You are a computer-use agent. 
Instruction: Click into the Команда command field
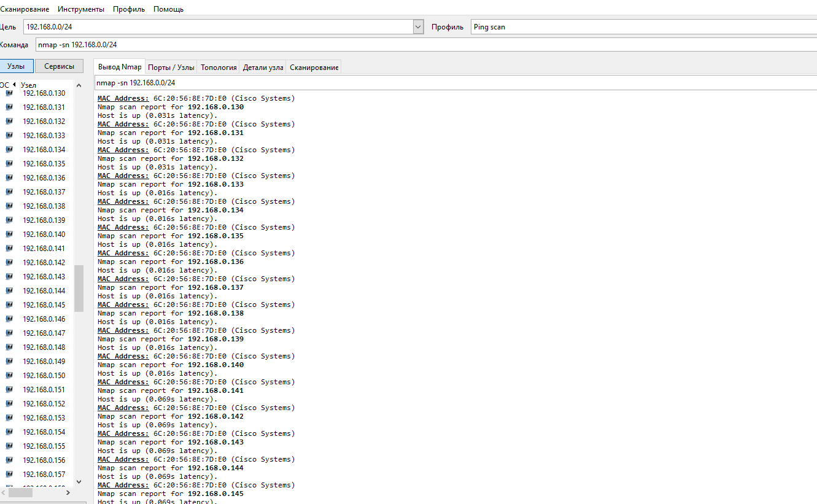[426, 45]
